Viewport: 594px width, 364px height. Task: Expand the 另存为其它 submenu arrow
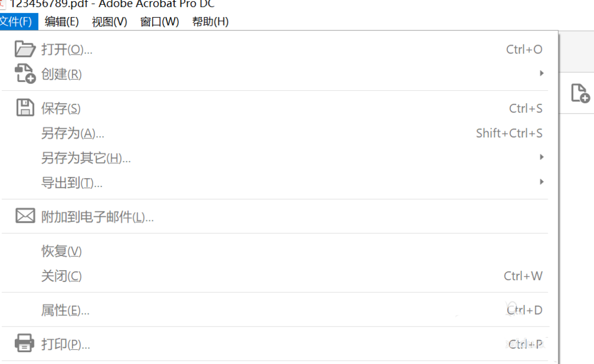pos(541,157)
